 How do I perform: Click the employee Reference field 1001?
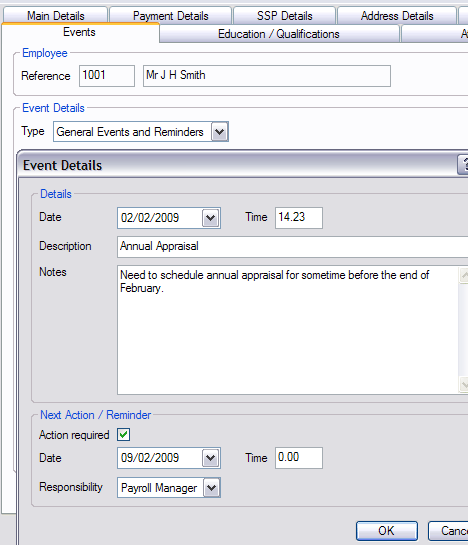[107, 75]
